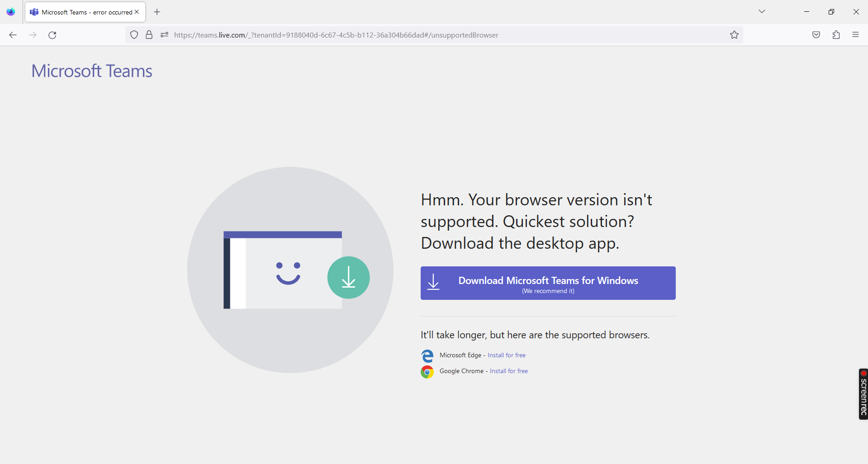Viewport: 868px width, 464px height.
Task: Open the Firefox application menu
Action: coord(856,35)
